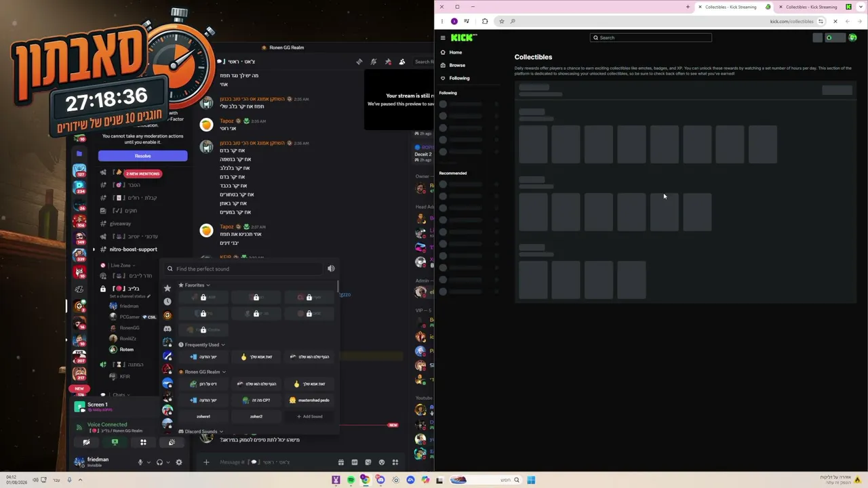Open the giveaway channel
The height and width of the screenshot is (488, 868).
click(x=120, y=224)
